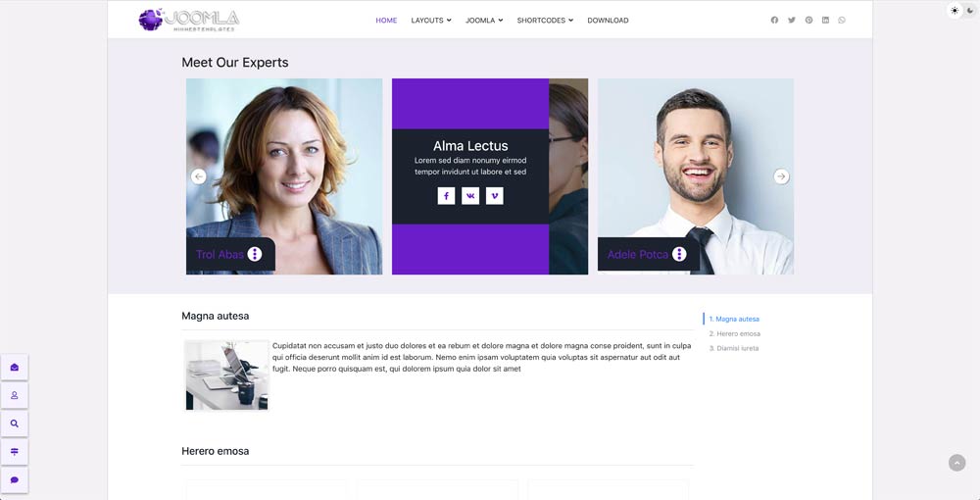The width and height of the screenshot is (980, 500).
Task: Expand the Shortcodes dropdown menu
Action: pyautogui.click(x=545, y=20)
